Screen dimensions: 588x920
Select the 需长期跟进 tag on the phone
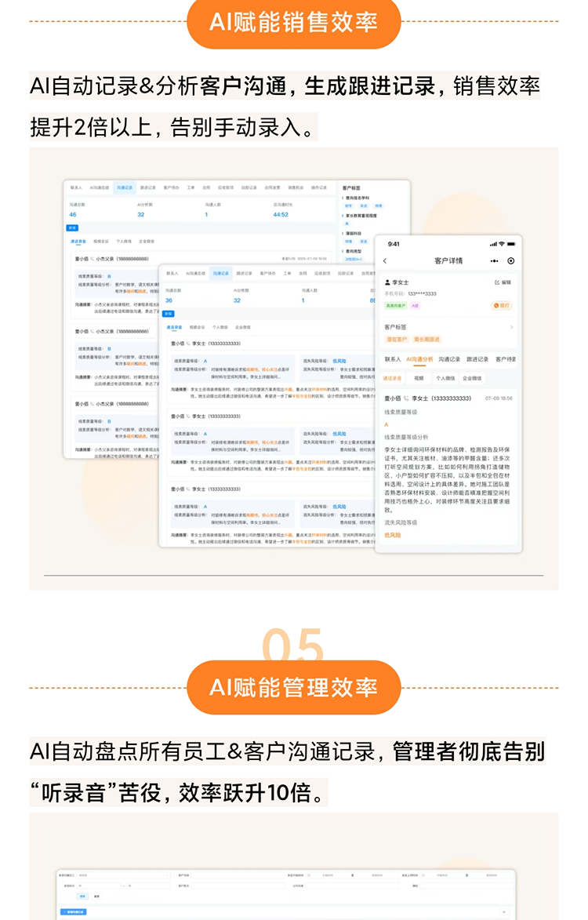click(426, 339)
